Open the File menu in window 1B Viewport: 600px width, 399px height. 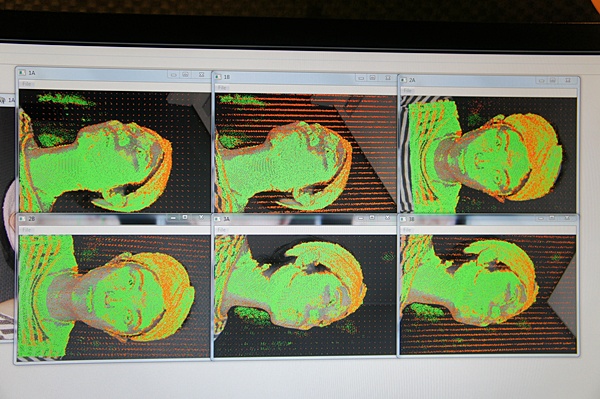[x=222, y=88]
